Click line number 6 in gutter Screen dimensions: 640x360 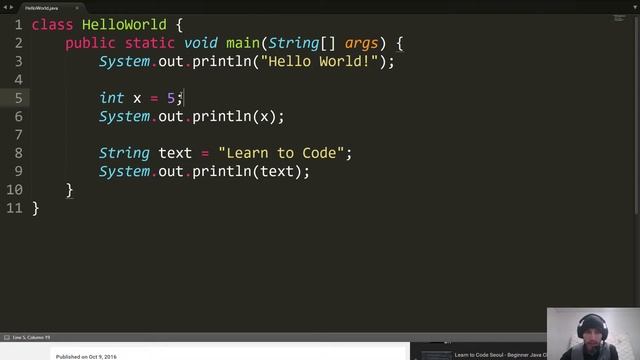(18, 117)
